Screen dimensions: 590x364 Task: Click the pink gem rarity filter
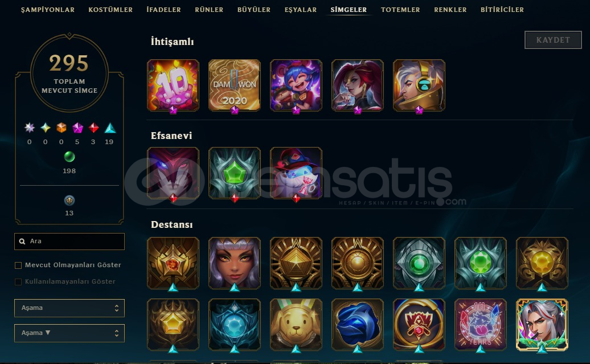tap(77, 128)
